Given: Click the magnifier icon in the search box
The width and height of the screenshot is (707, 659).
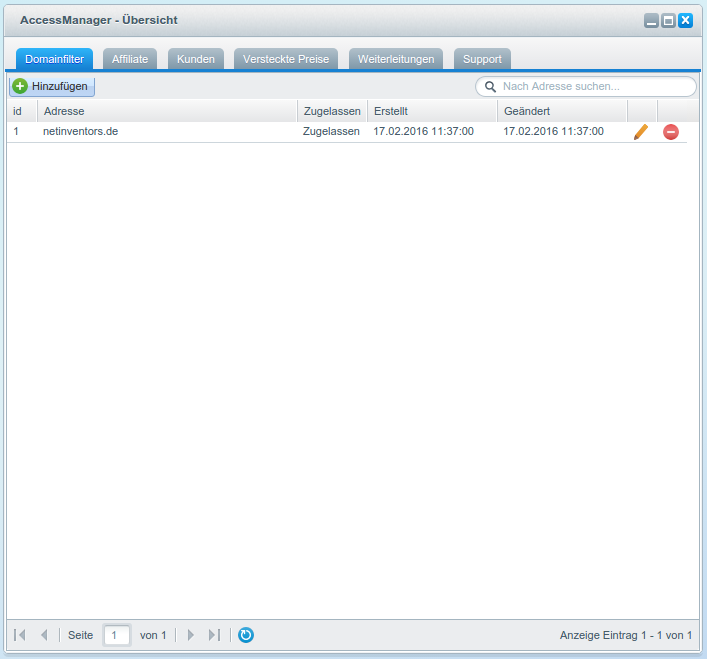Looking at the screenshot, I should 490,87.
